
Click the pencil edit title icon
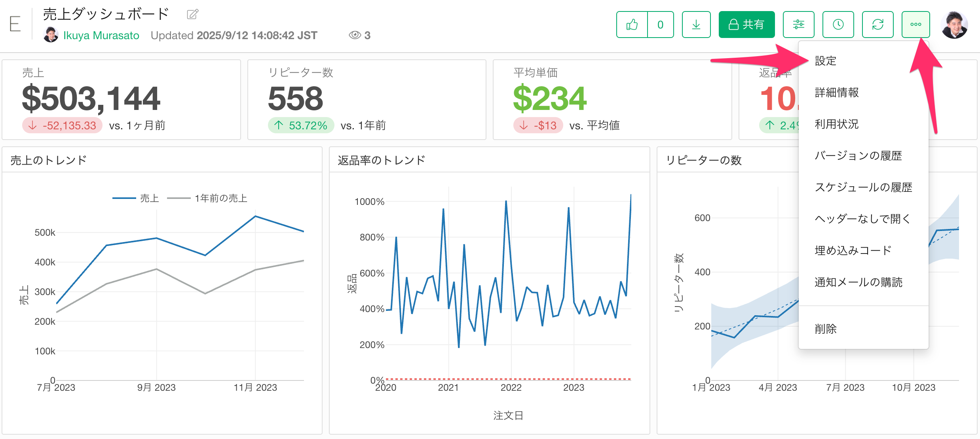click(x=192, y=15)
